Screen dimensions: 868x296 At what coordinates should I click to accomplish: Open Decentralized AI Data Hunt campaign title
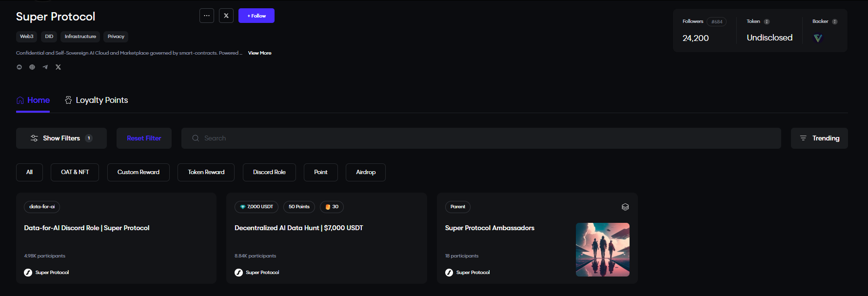(299, 228)
